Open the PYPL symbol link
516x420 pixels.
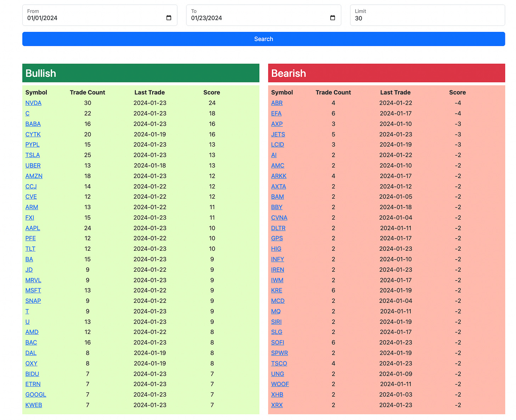coord(33,144)
